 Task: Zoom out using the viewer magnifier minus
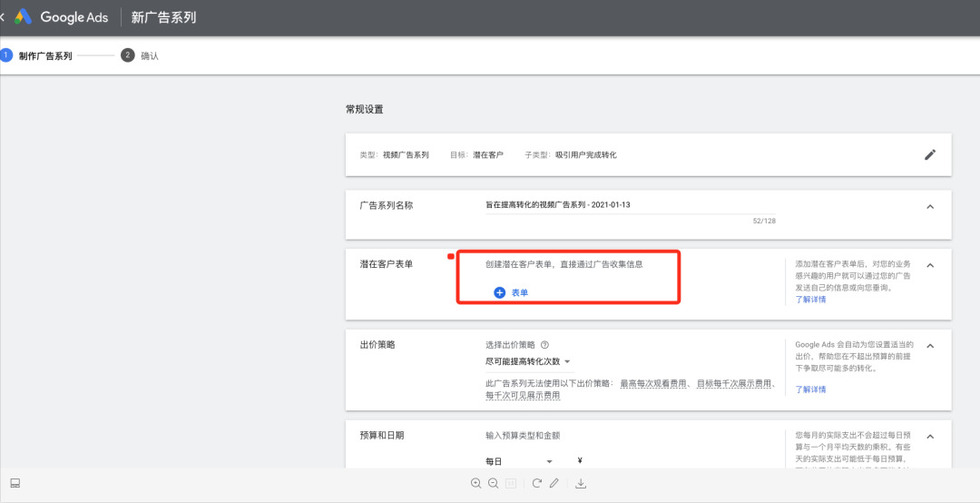tap(493, 483)
